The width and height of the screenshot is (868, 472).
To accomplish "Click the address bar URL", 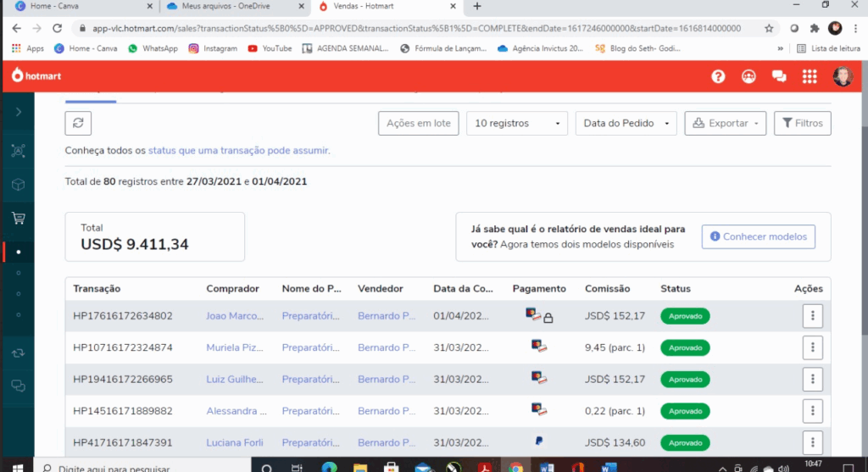I will pos(416,28).
